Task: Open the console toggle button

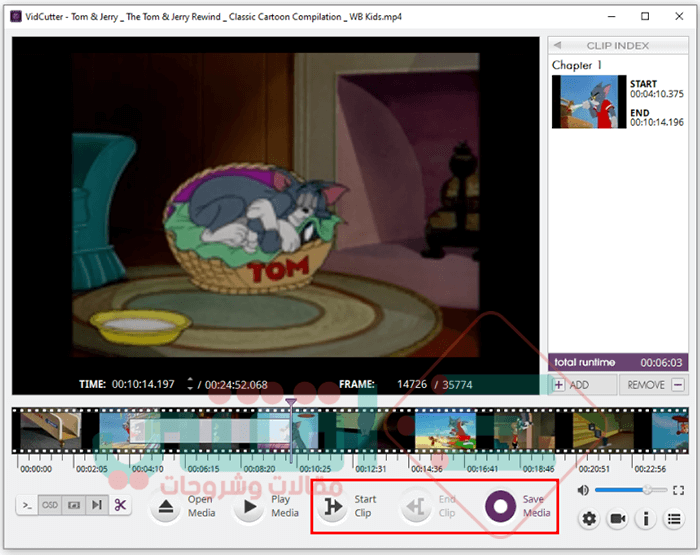Action: point(27,505)
